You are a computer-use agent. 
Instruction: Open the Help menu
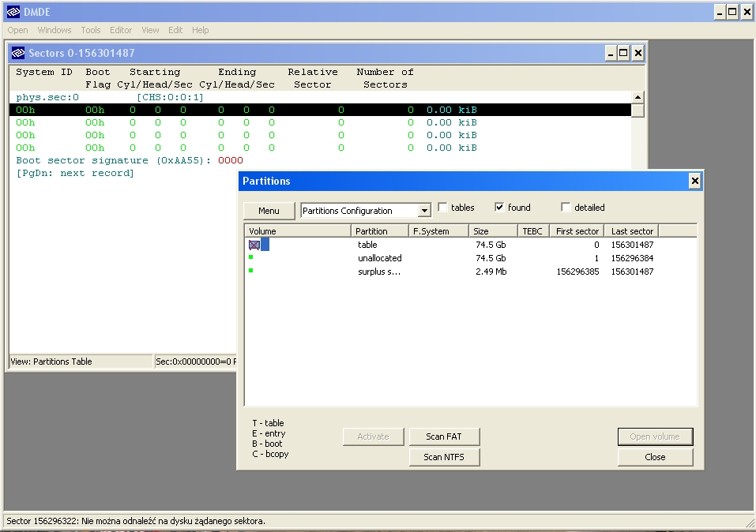click(201, 30)
